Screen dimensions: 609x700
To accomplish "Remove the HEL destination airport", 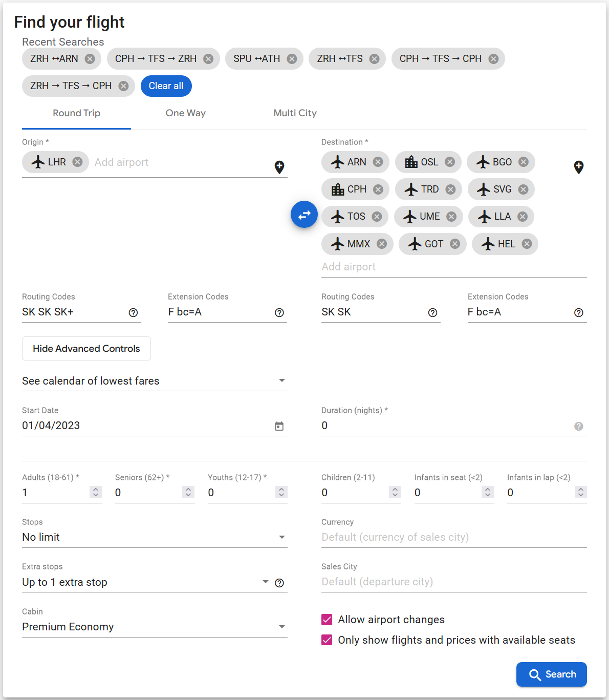I will pos(527,244).
